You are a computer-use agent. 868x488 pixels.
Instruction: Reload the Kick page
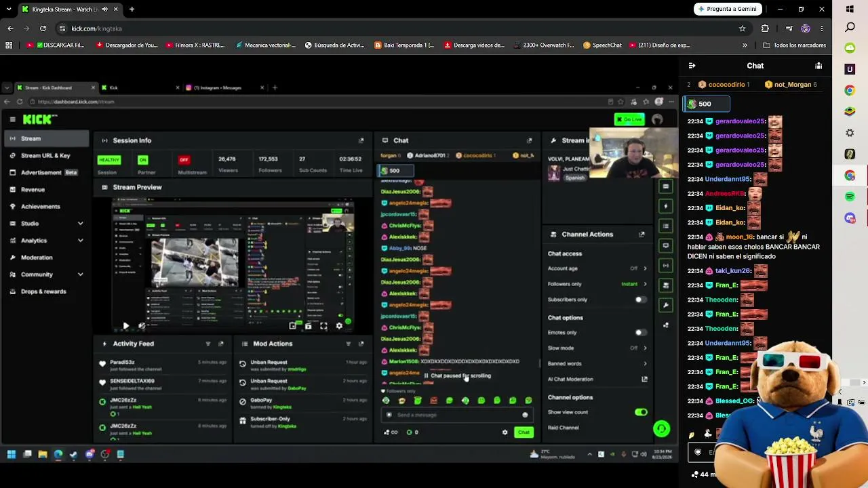point(43,28)
